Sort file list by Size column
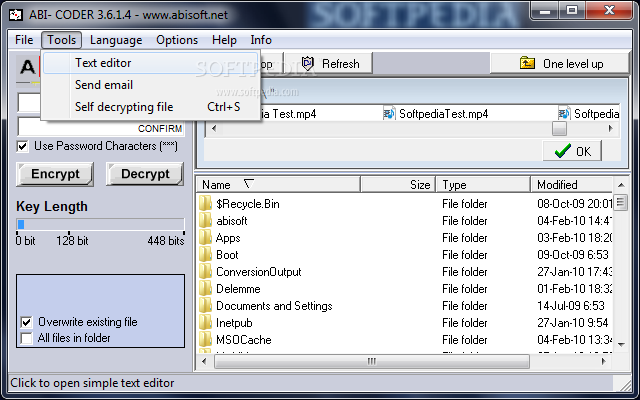Image resolution: width=640 pixels, height=400 pixels. pos(398,184)
